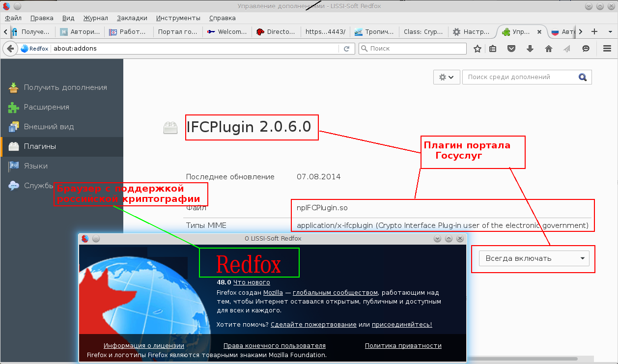This screenshot has height=364, width=618.
Task: Open the Pocket icon in toolbar
Action: click(x=511, y=49)
